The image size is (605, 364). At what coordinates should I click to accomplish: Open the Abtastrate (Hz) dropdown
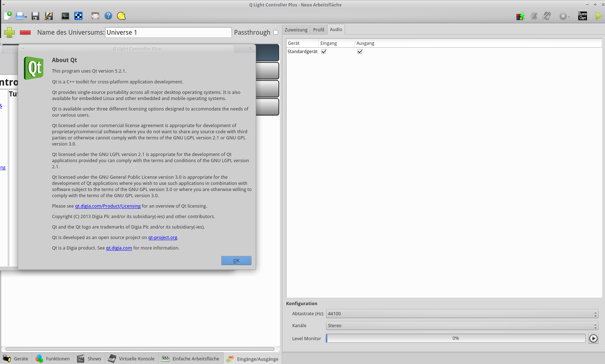coord(462,314)
